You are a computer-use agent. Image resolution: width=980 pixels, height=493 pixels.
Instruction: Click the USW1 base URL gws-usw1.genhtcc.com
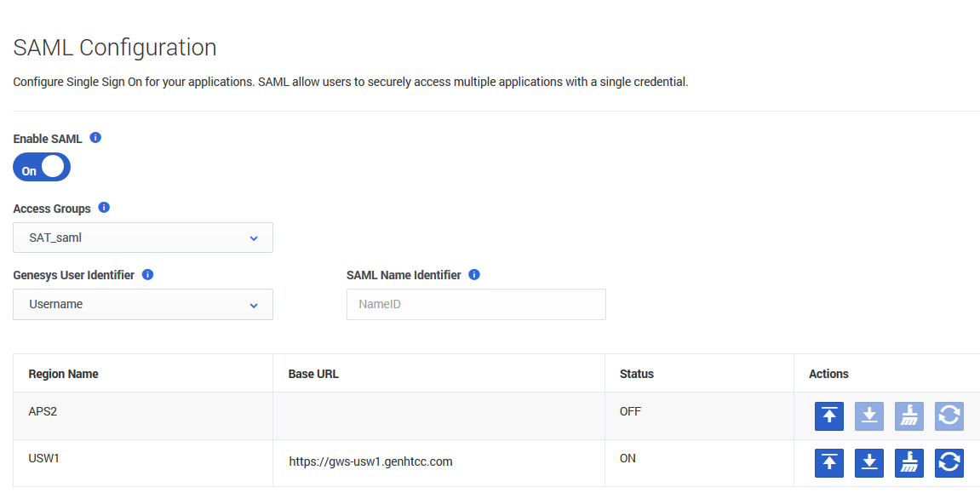[370, 462]
